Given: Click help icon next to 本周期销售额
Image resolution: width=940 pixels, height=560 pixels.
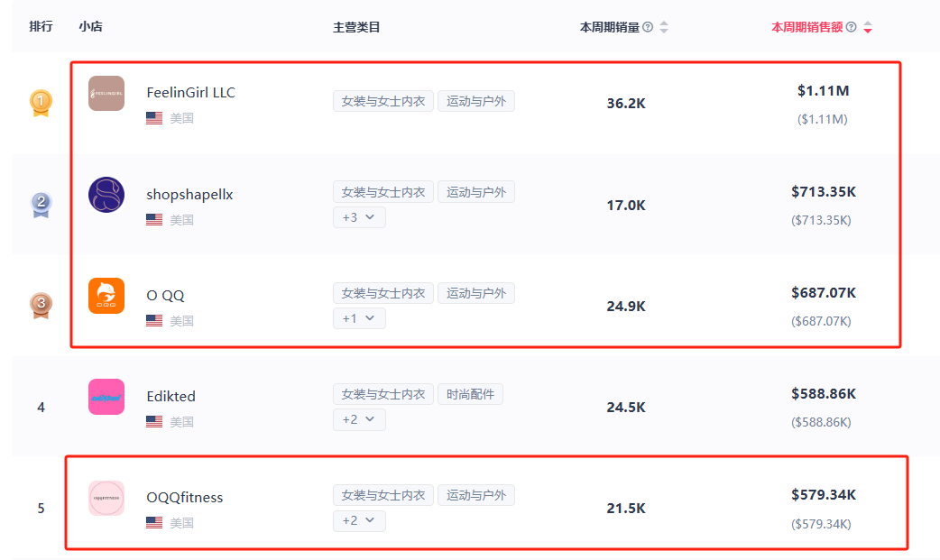Looking at the screenshot, I should (x=851, y=27).
